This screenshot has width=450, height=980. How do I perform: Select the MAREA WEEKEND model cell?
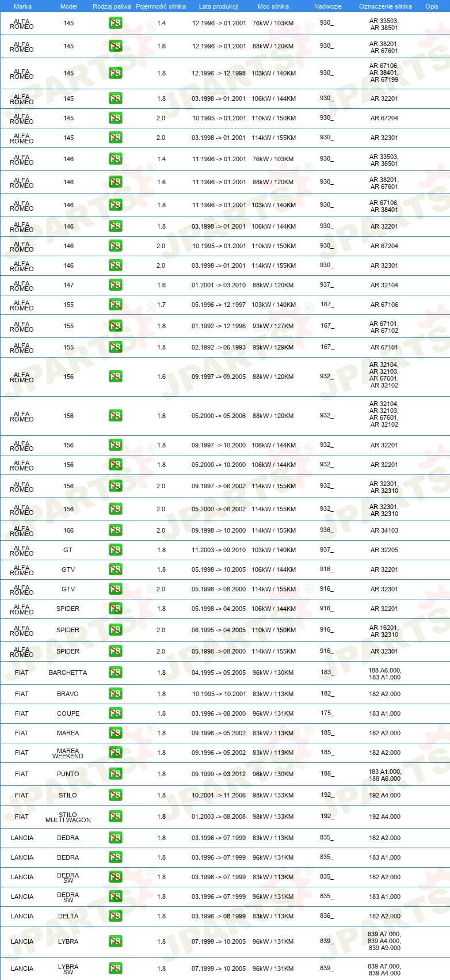tap(68, 754)
